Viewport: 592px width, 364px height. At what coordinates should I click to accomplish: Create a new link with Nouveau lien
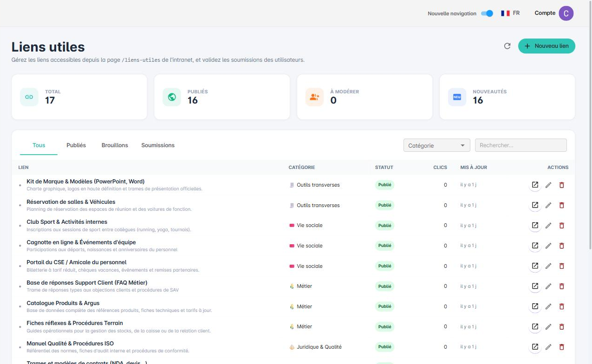[x=546, y=46]
